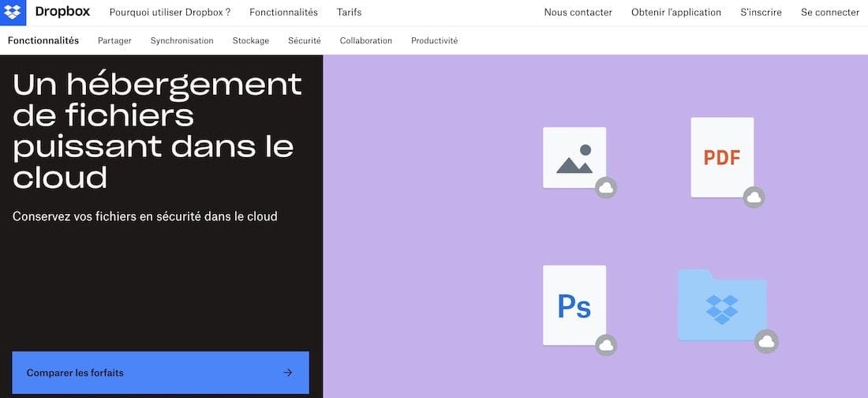Click the image file icon

574,158
